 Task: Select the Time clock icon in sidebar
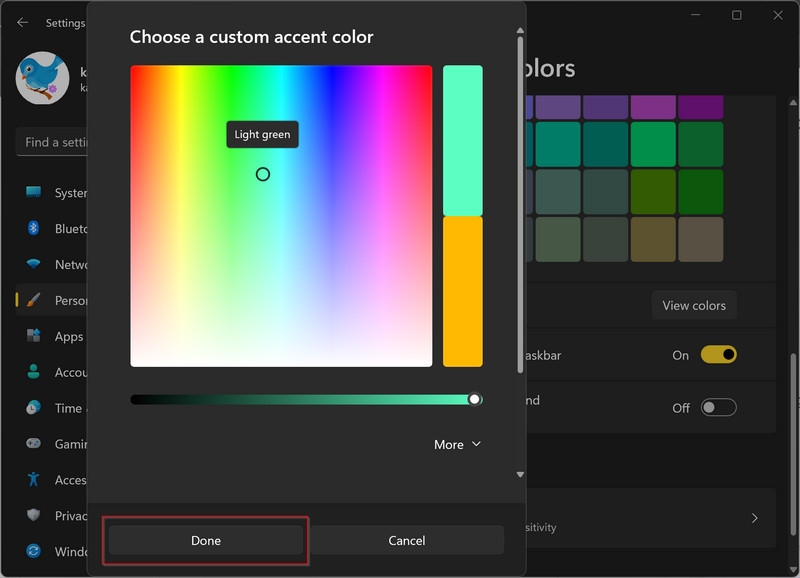[34, 408]
